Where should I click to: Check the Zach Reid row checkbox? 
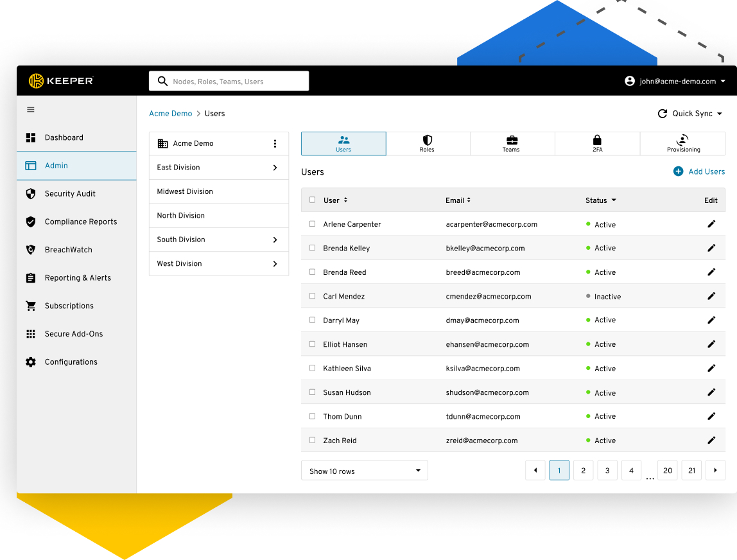click(312, 440)
